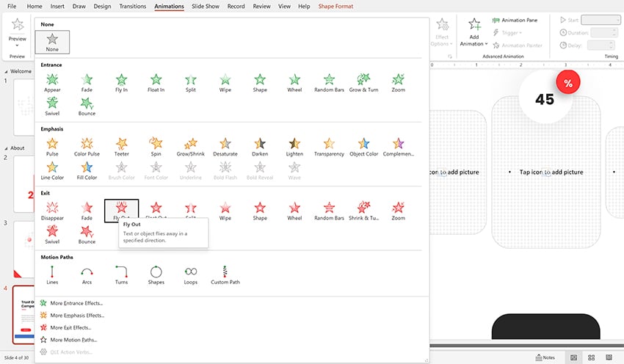Expand the Preview dropdown arrow

(x=17, y=45)
